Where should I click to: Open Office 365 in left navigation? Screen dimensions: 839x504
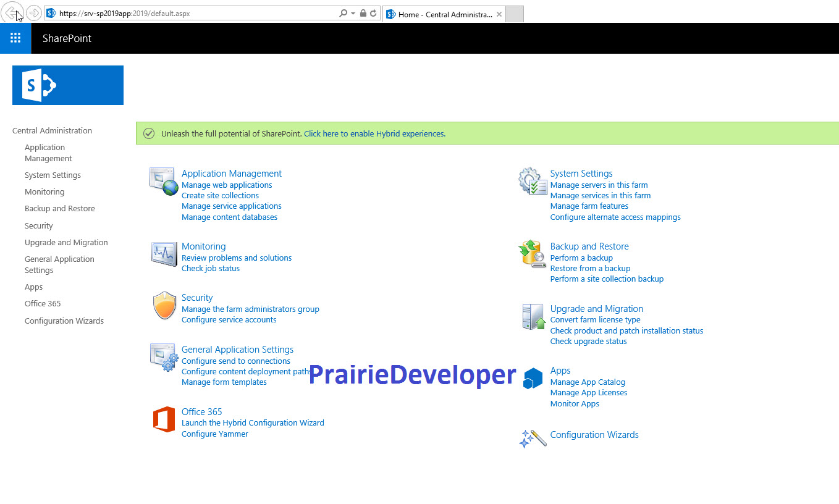click(x=43, y=304)
